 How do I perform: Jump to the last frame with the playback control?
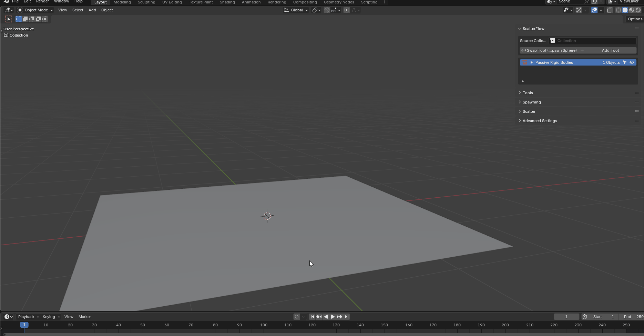coord(347,316)
